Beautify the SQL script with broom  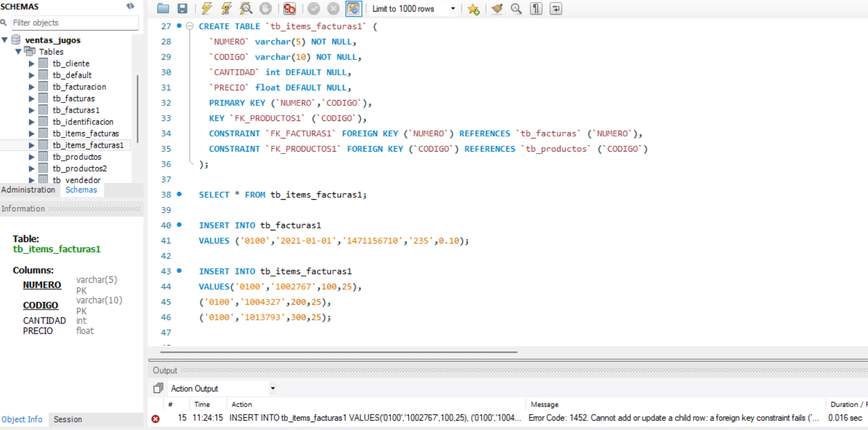coord(497,8)
